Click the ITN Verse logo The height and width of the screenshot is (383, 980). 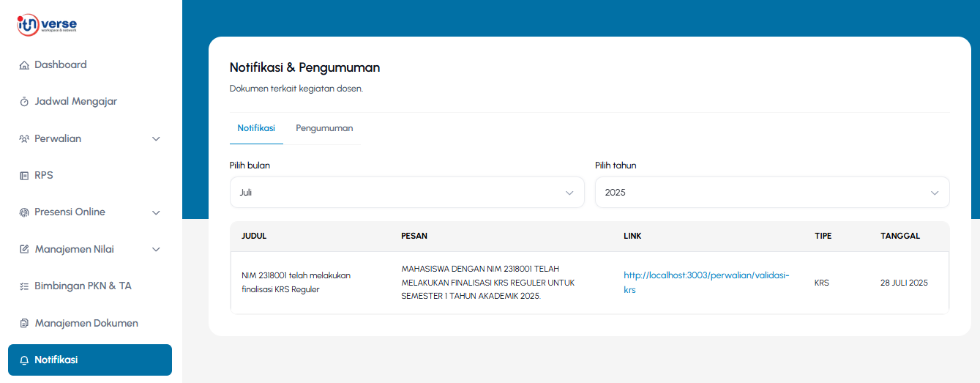point(47,25)
